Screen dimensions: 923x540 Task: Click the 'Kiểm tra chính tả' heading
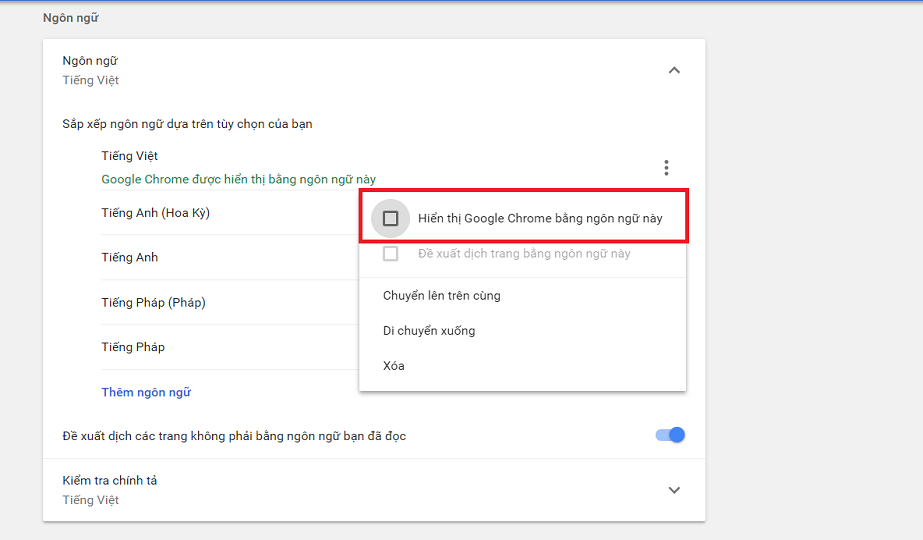coord(109,481)
